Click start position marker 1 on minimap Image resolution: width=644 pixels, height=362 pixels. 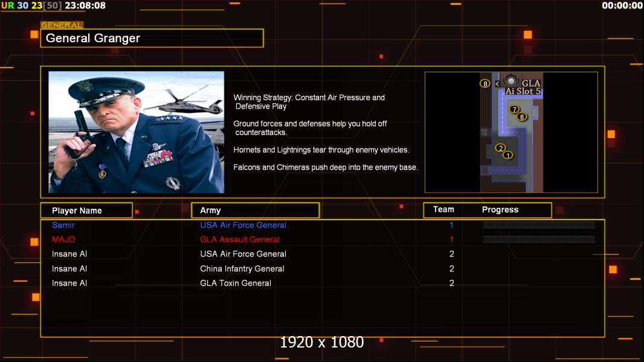508,156
